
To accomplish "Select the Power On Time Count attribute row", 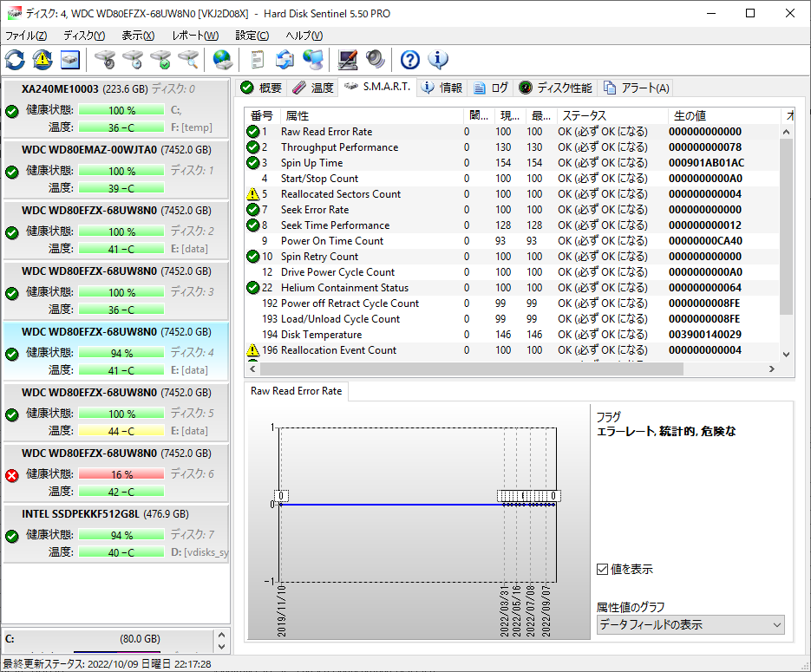I will tap(512, 241).
